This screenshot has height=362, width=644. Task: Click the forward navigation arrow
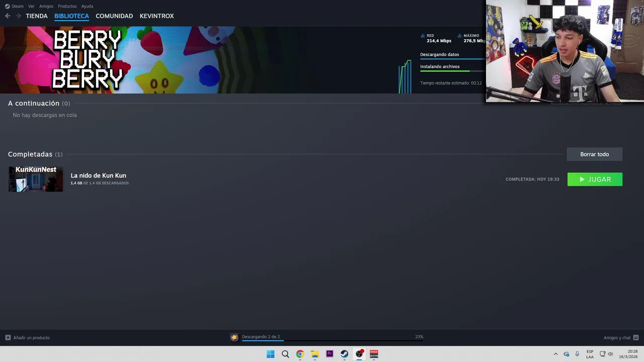click(x=18, y=16)
